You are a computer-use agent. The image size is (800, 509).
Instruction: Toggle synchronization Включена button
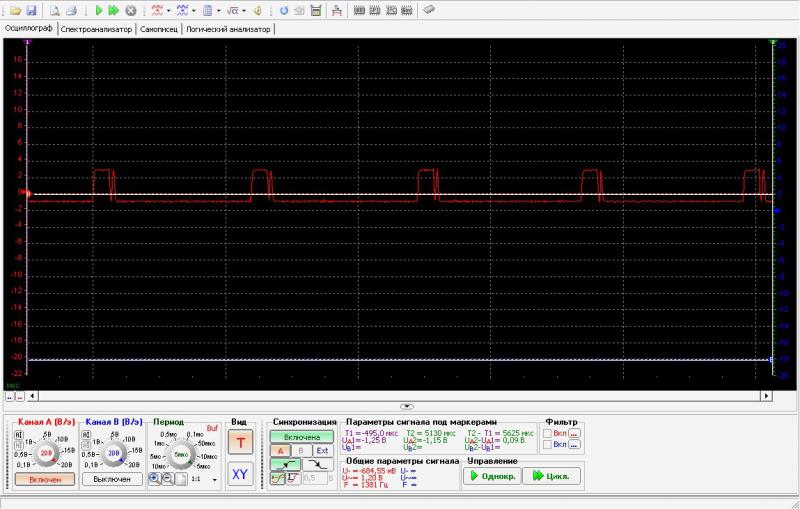[x=302, y=437]
